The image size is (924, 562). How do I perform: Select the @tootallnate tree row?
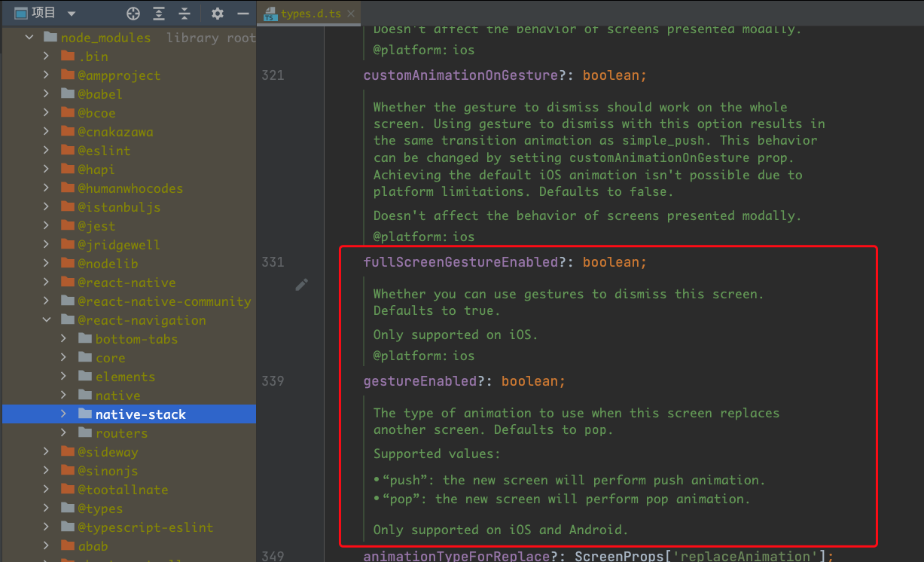coord(128,490)
